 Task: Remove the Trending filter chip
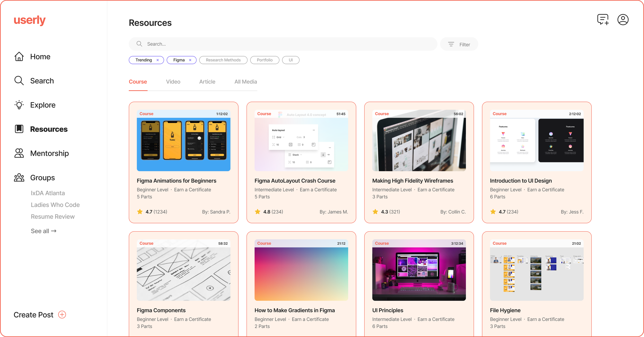(x=157, y=60)
